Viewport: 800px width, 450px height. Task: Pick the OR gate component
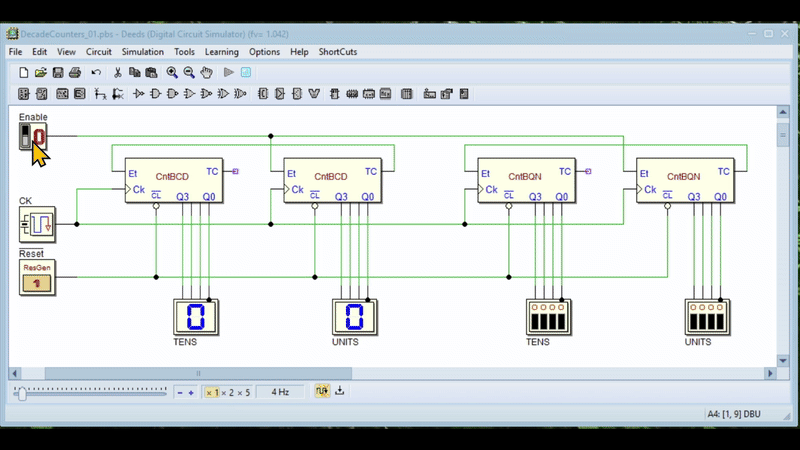189,94
